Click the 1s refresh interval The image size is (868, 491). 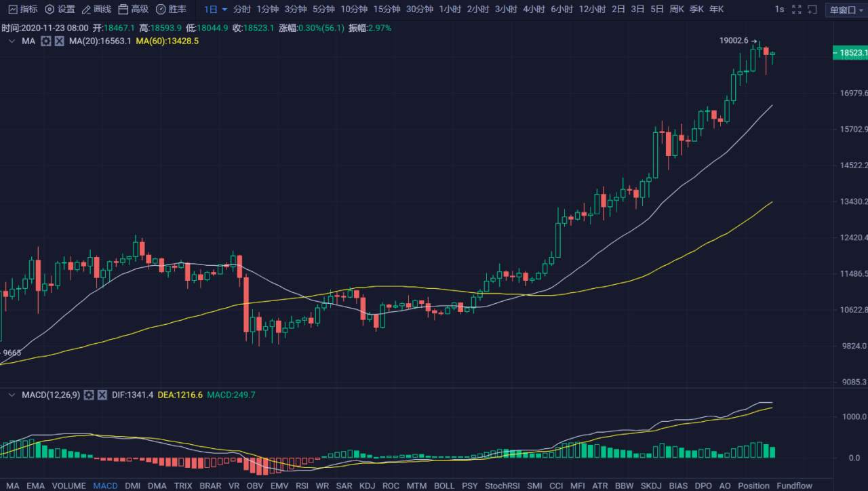coord(779,9)
